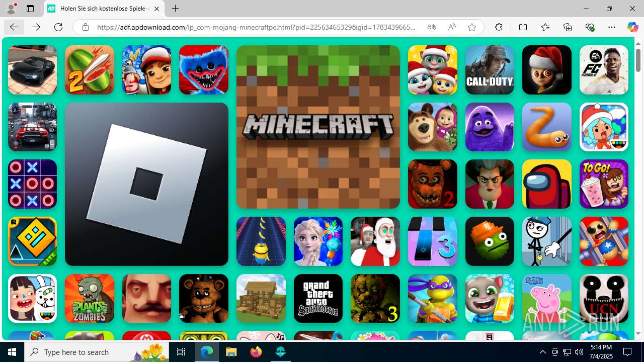The height and width of the screenshot is (362, 644).
Task: Open the Talking Tom Gold Run icon
Action: (490, 298)
